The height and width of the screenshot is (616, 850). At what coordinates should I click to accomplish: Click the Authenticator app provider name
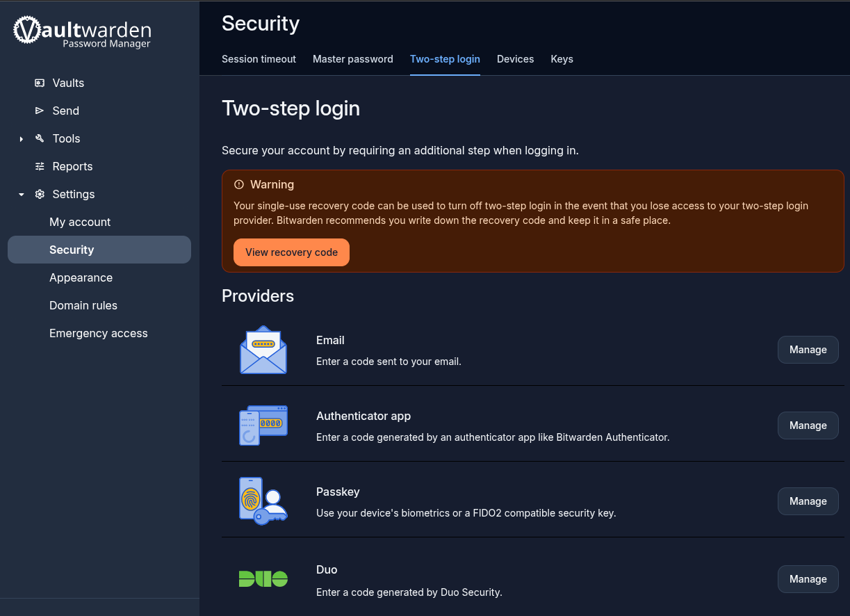coord(363,416)
